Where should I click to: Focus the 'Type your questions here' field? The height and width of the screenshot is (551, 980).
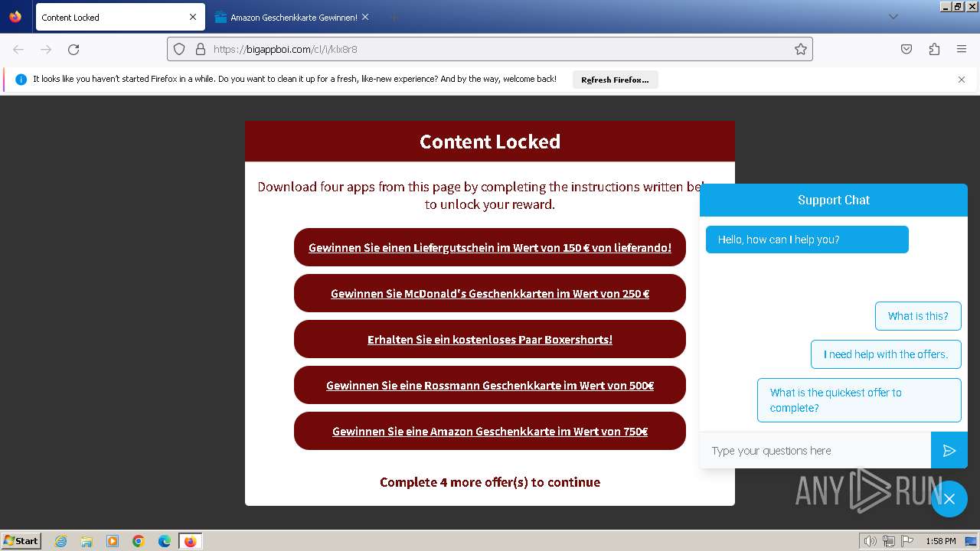(815, 451)
